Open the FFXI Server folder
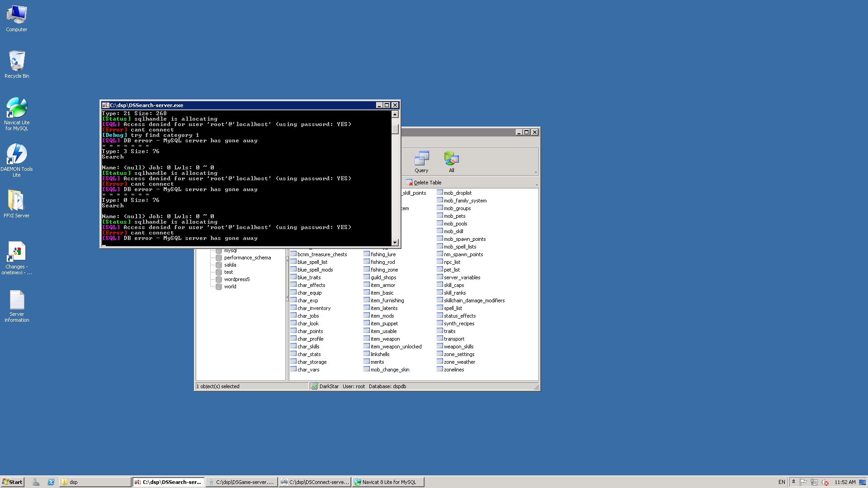868x488 pixels. [17, 204]
